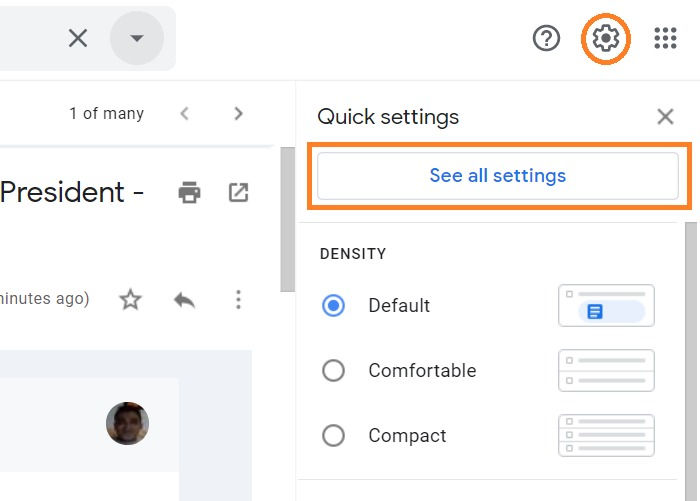Select the Comfortable density option

pos(333,371)
